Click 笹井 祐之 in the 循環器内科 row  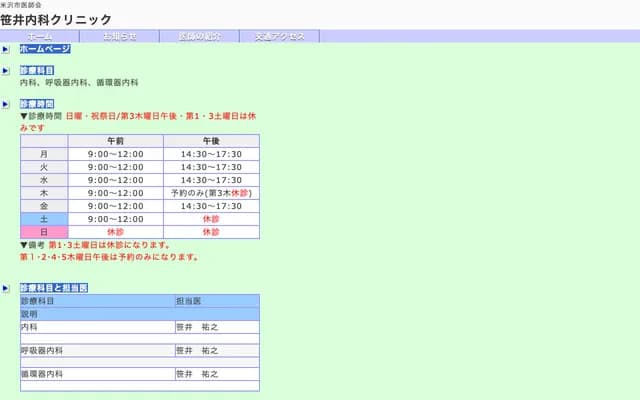tap(197, 374)
